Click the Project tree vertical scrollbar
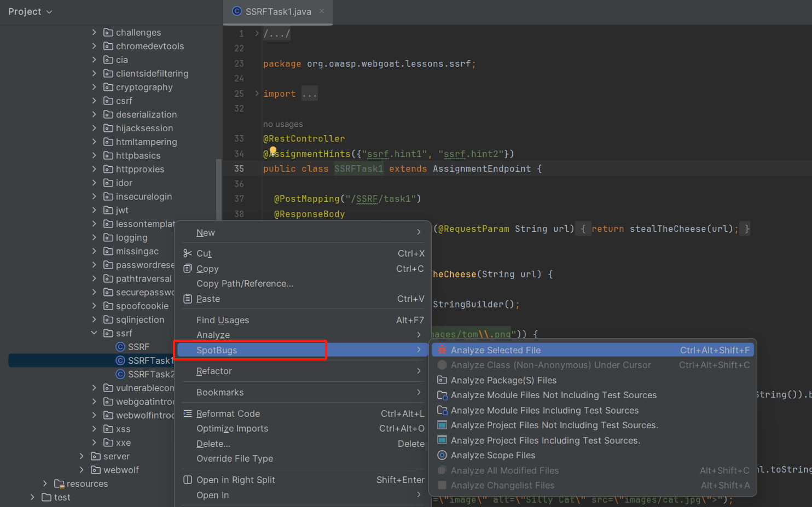Image resolution: width=812 pixels, height=507 pixels. (219, 190)
